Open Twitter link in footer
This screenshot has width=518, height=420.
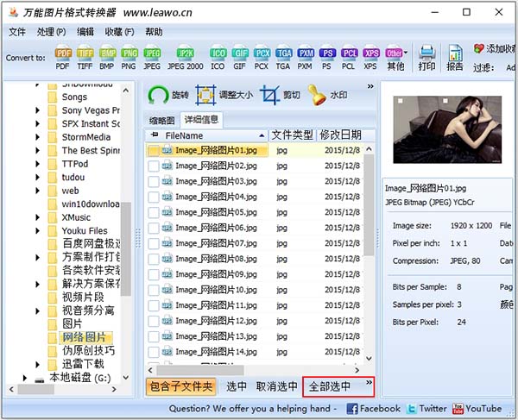coord(426,409)
